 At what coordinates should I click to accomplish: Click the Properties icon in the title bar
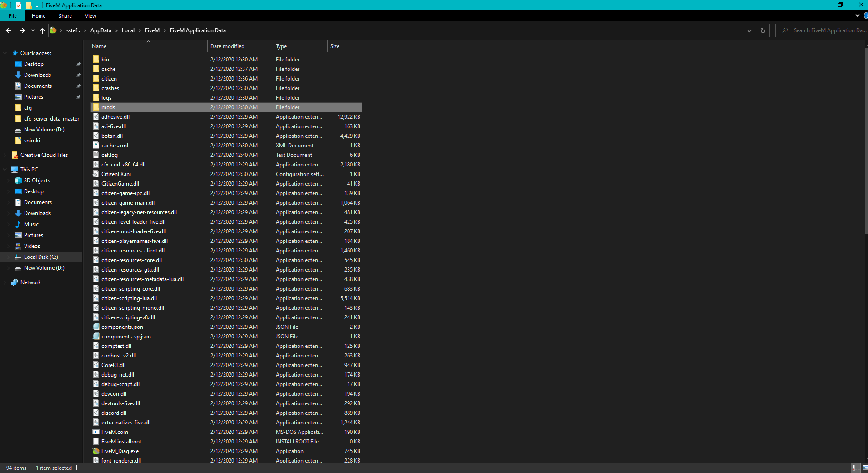click(x=19, y=5)
